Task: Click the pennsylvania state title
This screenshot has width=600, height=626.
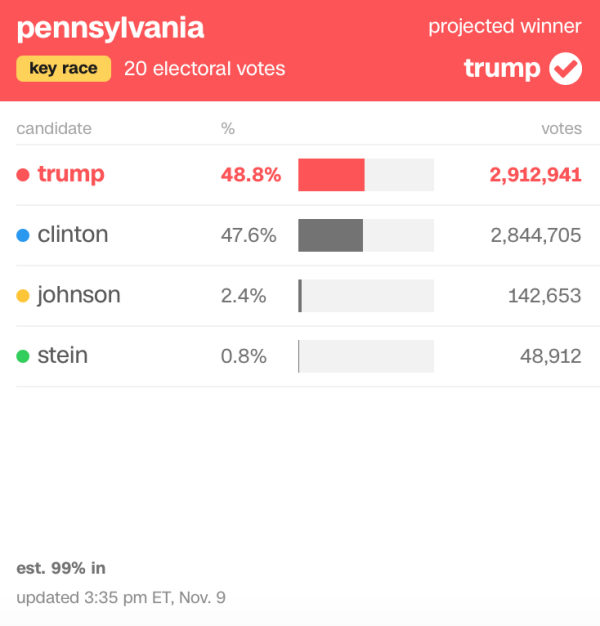Action: (x=110, y=28)
